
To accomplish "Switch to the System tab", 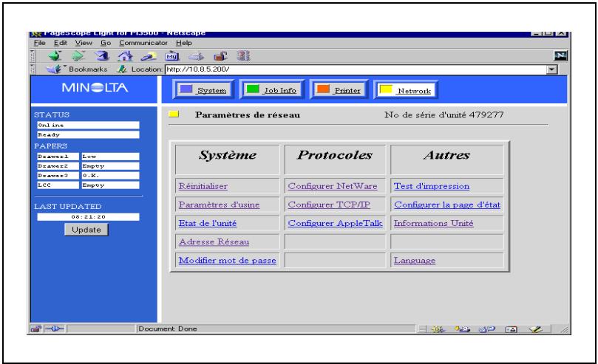I will 203,90.
